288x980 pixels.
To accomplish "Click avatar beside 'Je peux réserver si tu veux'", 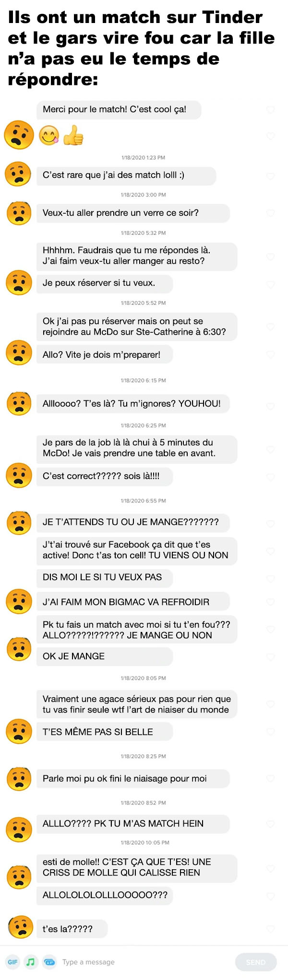I will (x=19, y=282).
